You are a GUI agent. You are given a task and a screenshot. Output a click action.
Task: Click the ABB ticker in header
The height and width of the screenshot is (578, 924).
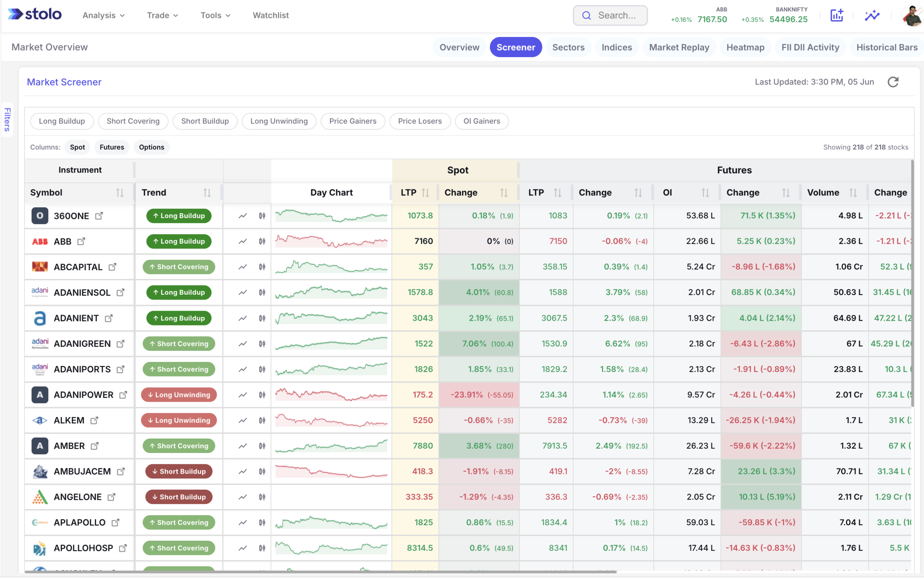tap(699, 15)
